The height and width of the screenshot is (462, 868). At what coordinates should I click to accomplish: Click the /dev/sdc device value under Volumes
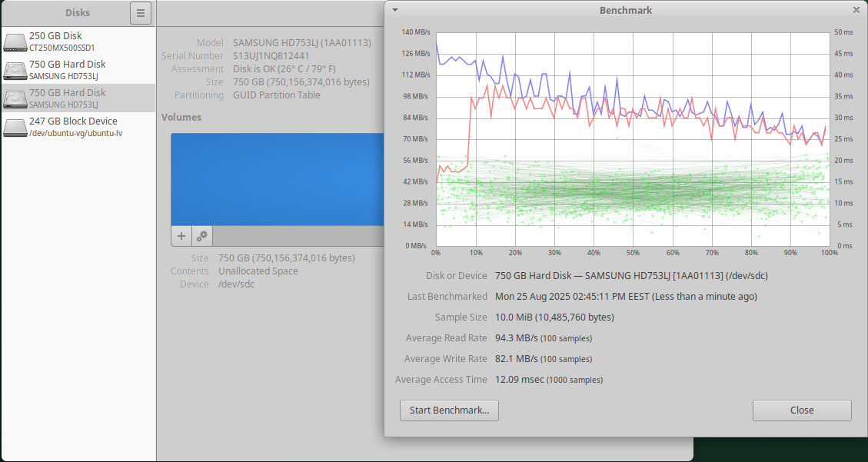pyautogui.click(x=236, y=284)
